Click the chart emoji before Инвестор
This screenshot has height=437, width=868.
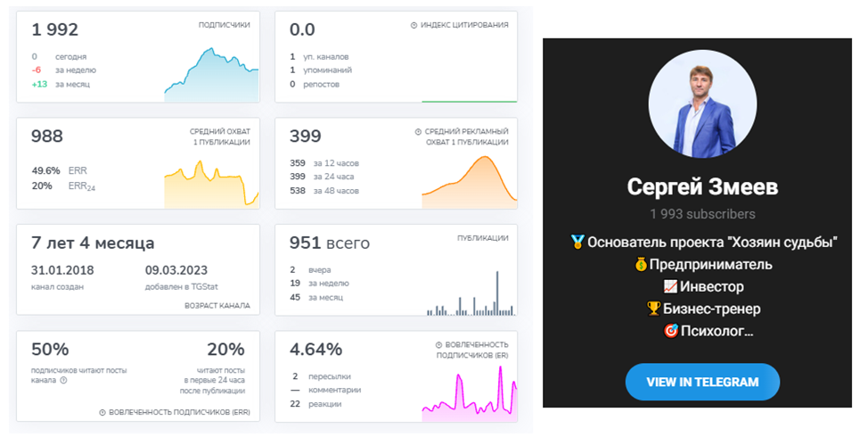670,286
